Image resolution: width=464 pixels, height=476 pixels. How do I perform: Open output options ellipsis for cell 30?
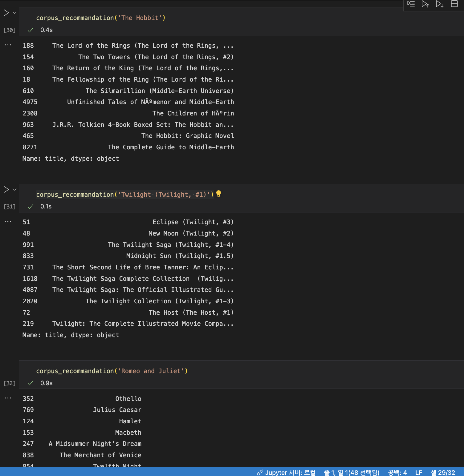[8, 45]
